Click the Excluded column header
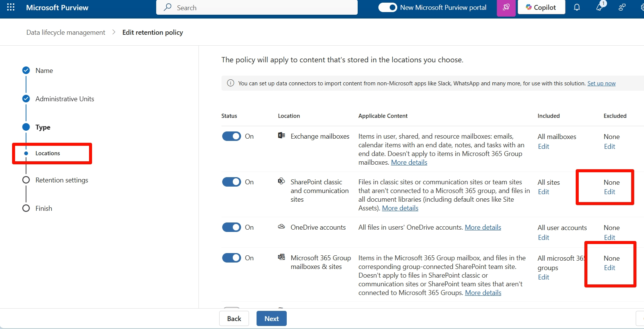 pos(615,116)
